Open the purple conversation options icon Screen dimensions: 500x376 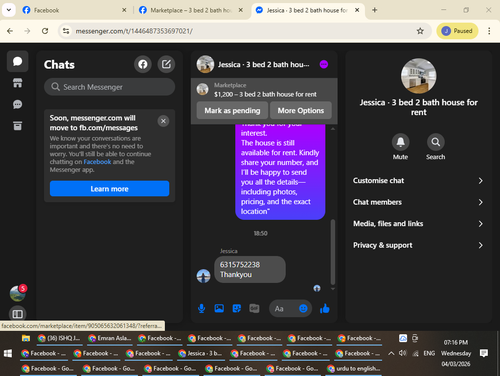pyautogui.click(x=324, y=64)
